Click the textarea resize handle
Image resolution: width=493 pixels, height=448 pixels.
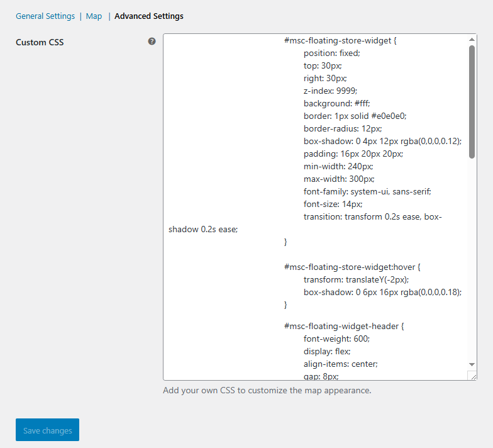pos(472,376)
